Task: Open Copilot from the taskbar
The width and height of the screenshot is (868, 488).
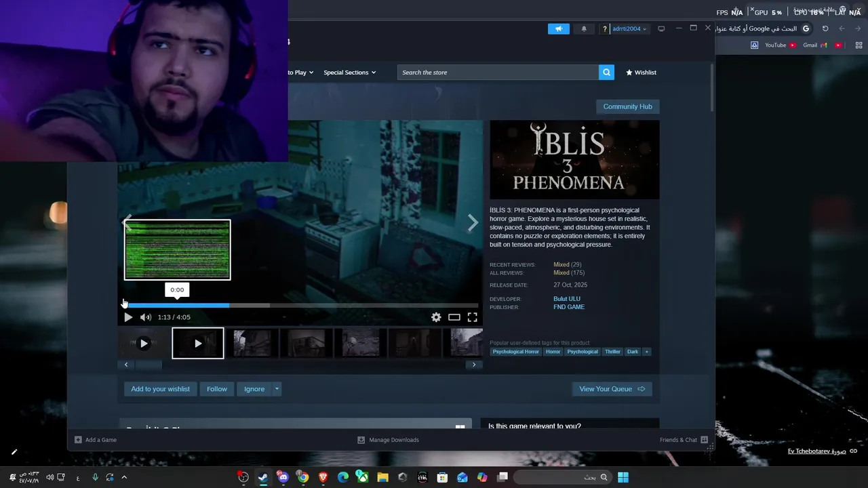Action: pos(482,477)
